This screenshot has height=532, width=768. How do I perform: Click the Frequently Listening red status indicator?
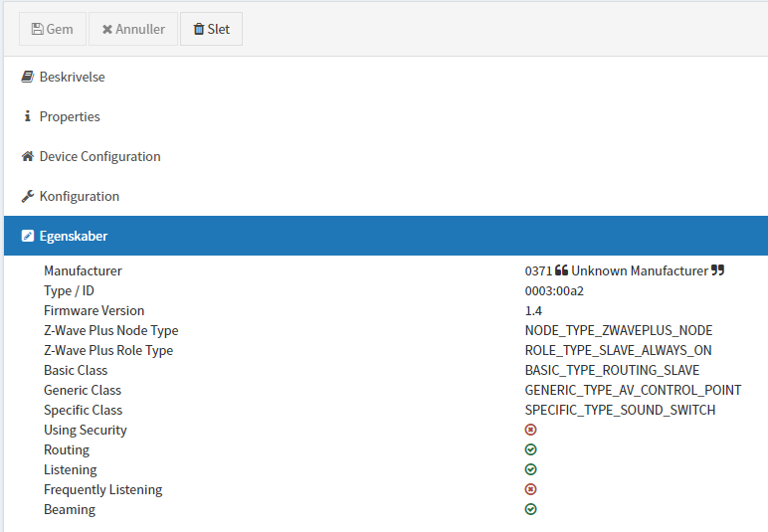pos(531,489)
